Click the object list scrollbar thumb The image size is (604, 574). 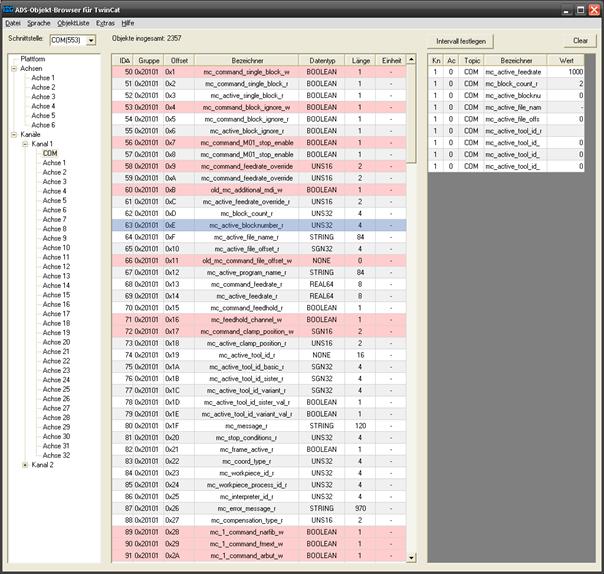(x=411, y=114)
